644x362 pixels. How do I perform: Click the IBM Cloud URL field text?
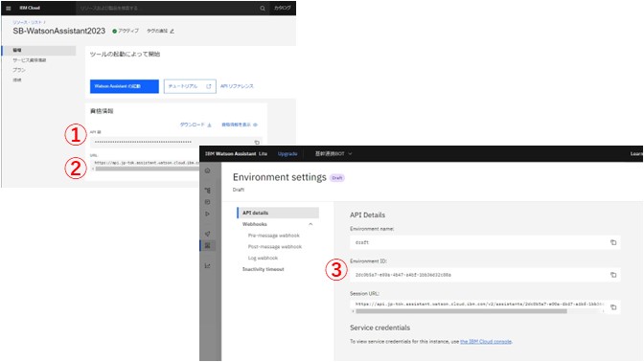(x=147, y=163)
